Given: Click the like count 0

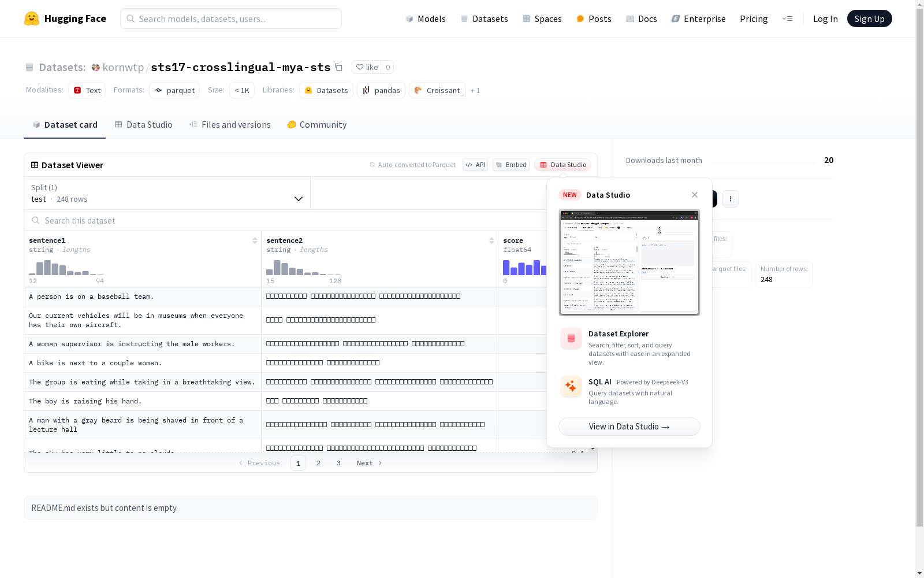Looking at the screenshot, I should point(388,67).
